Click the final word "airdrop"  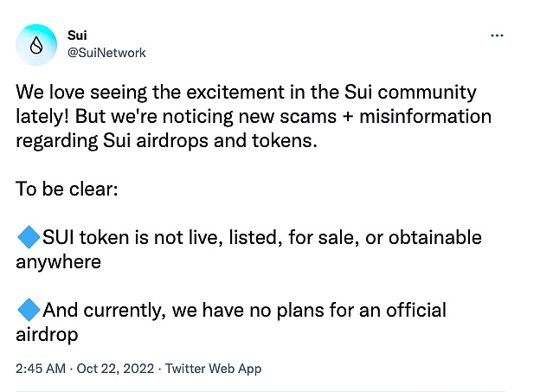point(48,335)
